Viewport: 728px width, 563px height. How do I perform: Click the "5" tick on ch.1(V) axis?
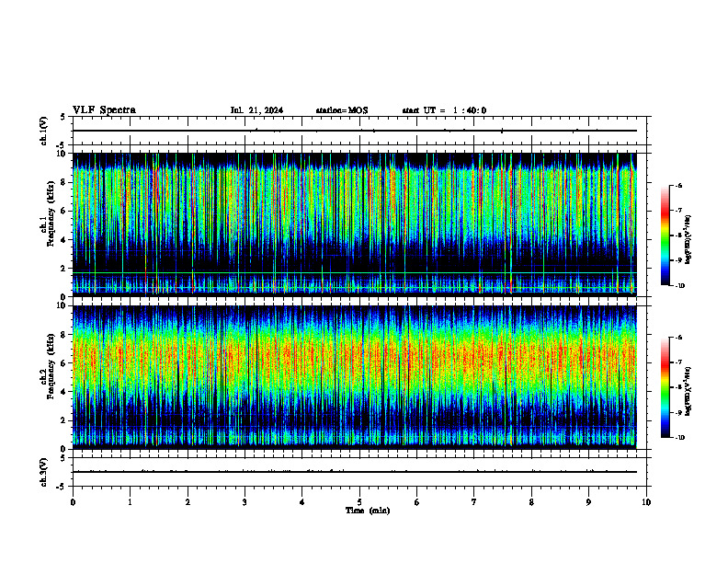[x=63, y=117]
